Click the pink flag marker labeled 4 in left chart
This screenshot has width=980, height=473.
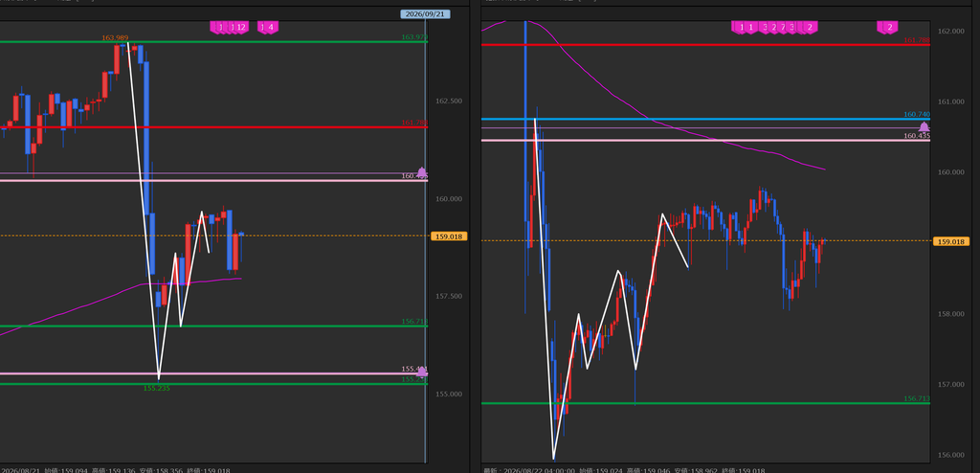tap(271, 27)
